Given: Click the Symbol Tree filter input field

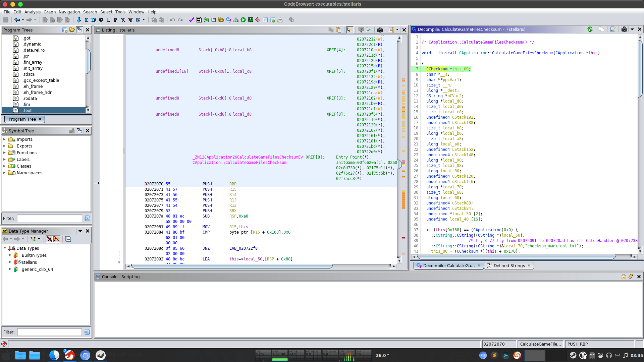Looking at the screenshot, I should click(50, 218).
